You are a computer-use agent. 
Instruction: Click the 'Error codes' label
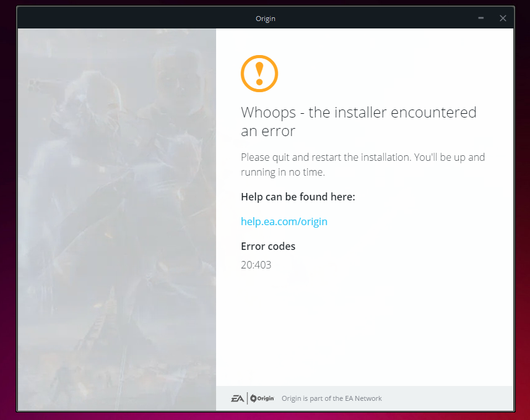pos(268,246)
